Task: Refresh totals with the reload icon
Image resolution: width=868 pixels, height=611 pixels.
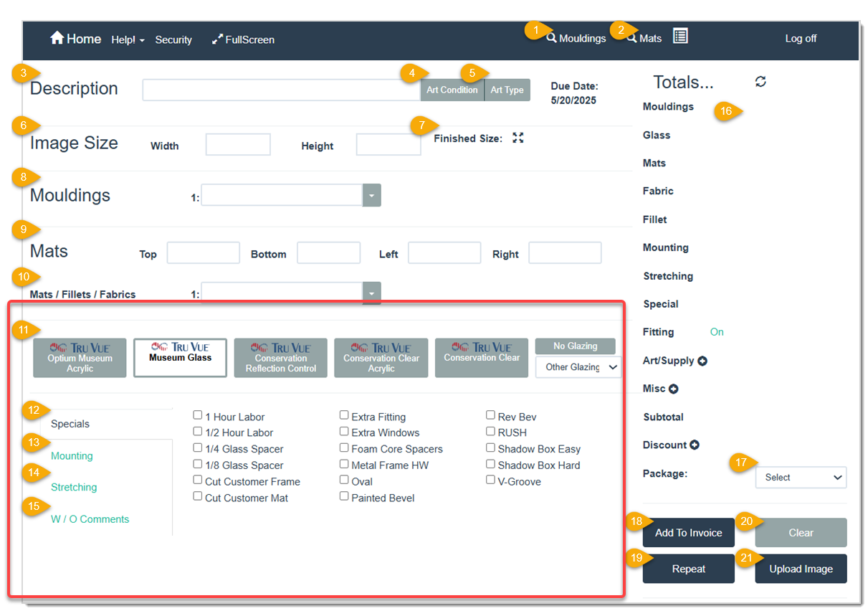Action: point(760,82)
